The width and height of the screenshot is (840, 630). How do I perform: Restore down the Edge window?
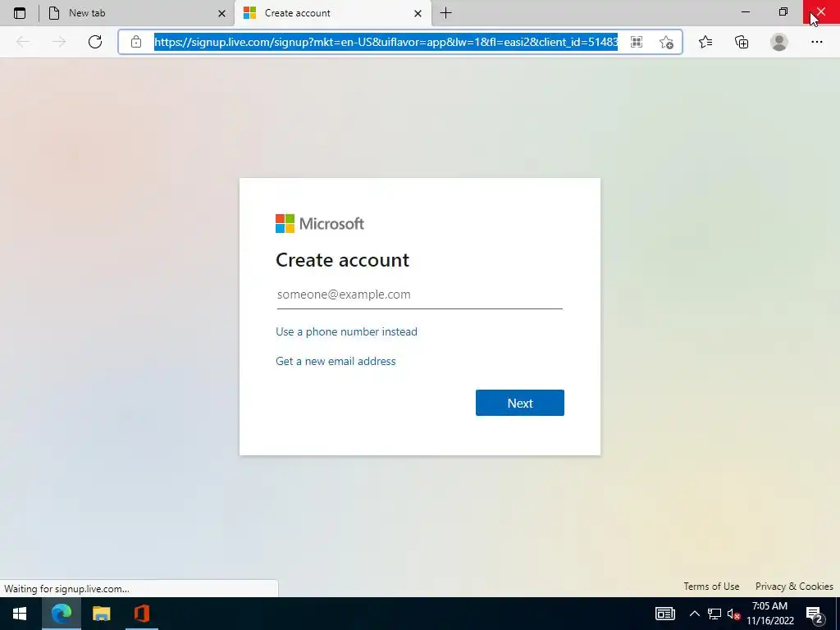pos(783,11)
